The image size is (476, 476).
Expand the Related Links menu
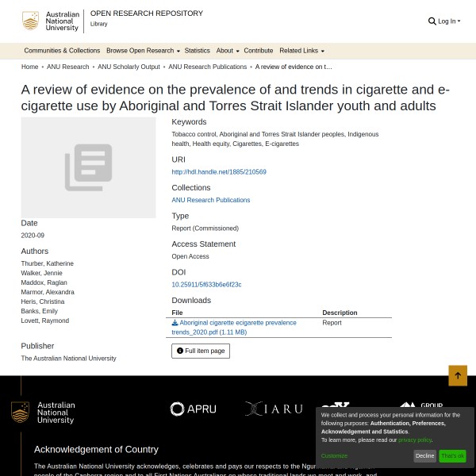point(301,51)
